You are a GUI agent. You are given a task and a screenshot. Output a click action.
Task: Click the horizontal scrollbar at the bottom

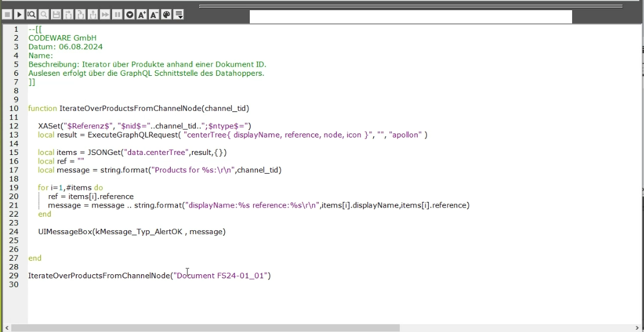tap(205, 328)
